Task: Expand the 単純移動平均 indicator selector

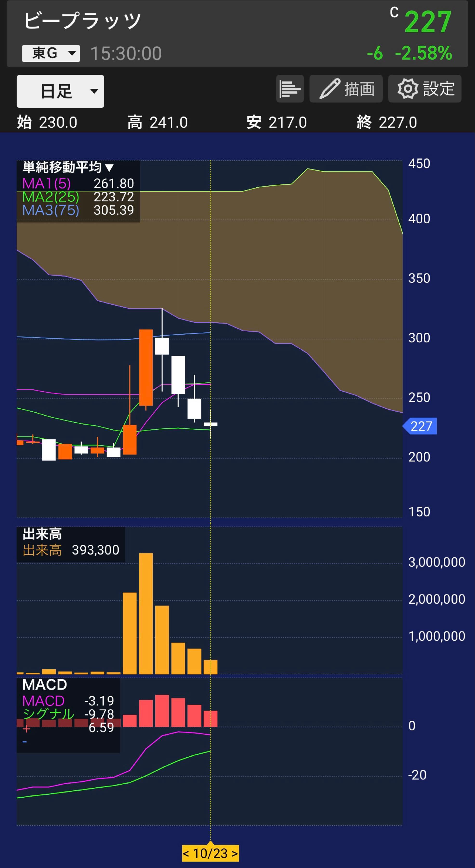Action: [x=68, y=167]
